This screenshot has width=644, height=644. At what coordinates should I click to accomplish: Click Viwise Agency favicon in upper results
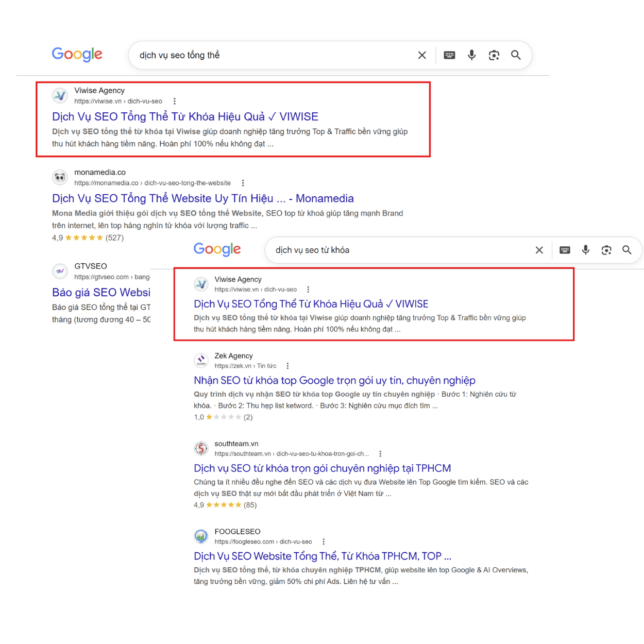(60, 95)
